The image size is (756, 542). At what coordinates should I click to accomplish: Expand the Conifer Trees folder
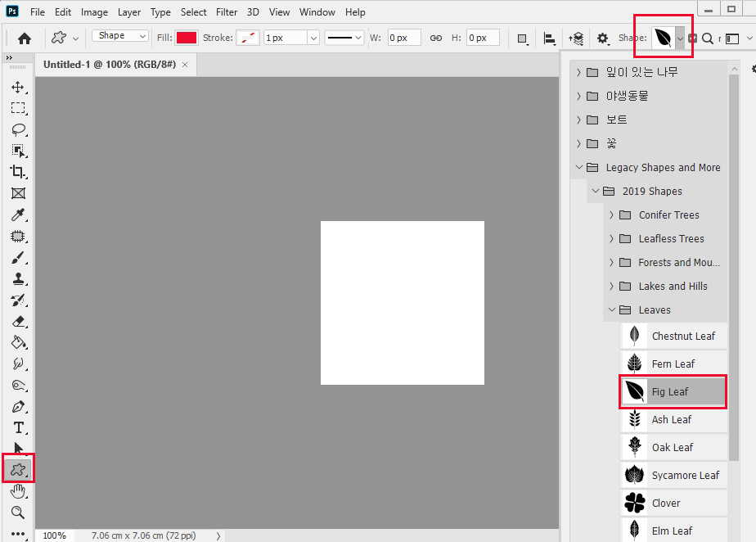(611, 215)
